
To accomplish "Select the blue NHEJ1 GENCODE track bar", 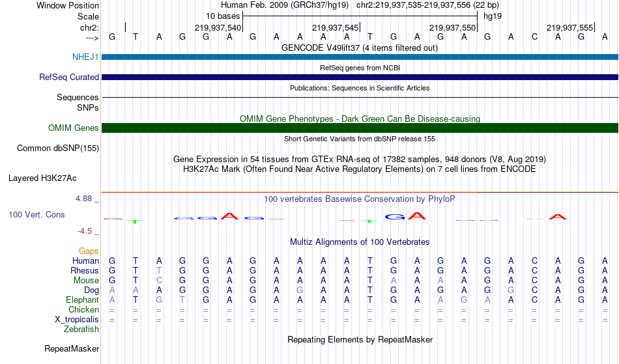I will [x=360, y=57].
